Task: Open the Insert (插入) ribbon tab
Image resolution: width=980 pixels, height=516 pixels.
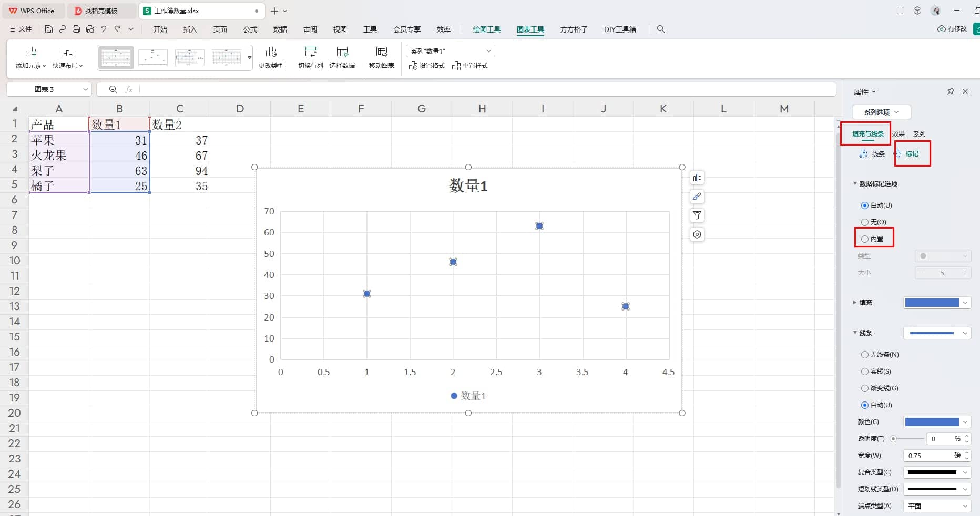Action: [190, 29]
